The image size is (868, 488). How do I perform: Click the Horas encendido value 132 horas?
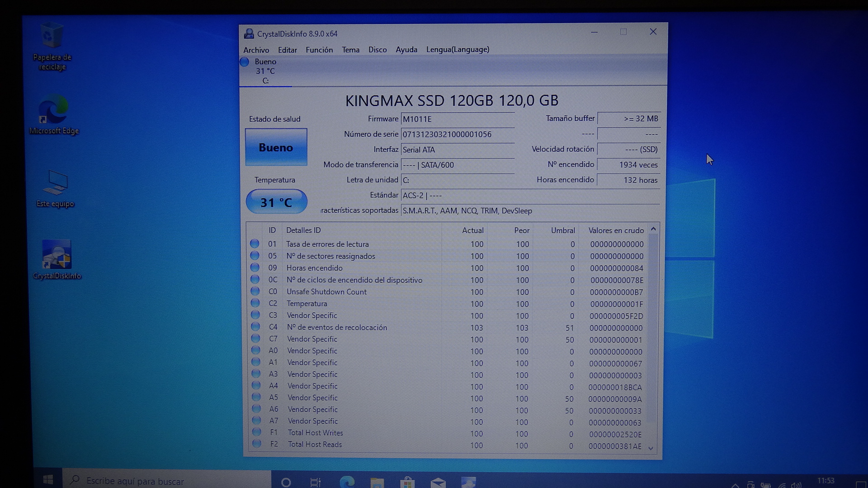pyautogui.click(x=629, y=180)
